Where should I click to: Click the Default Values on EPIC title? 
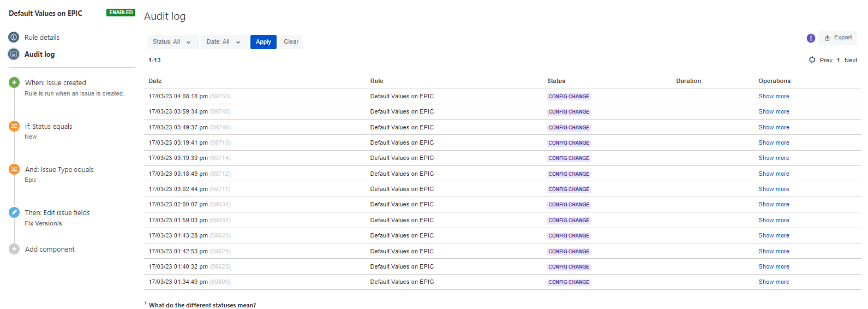[x=45, y=13]
